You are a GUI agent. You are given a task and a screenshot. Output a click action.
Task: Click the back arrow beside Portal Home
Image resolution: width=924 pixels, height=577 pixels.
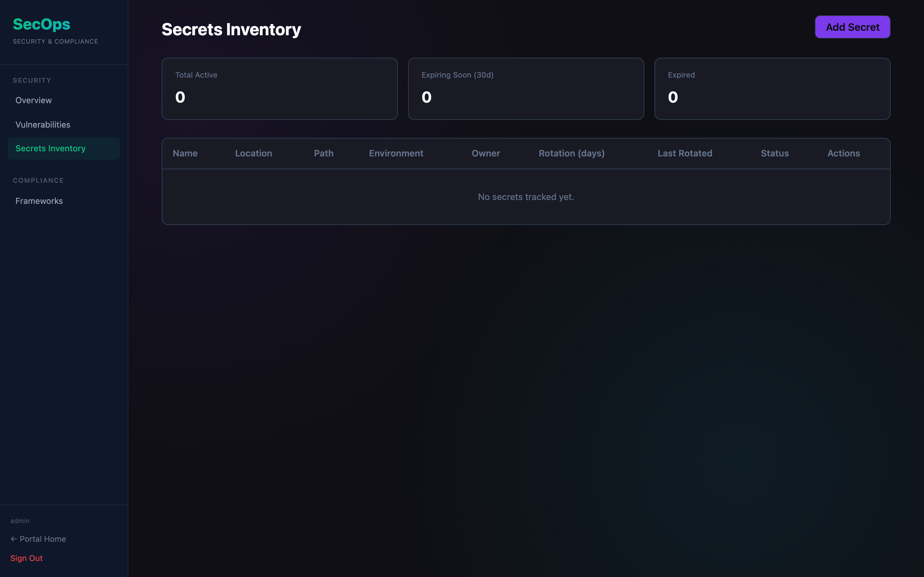pos(14,539)
